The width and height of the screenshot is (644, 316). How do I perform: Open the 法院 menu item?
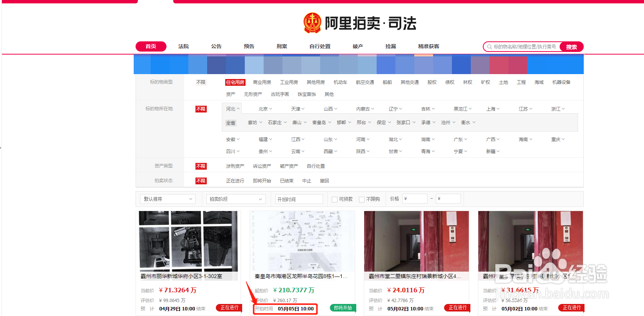183,46
